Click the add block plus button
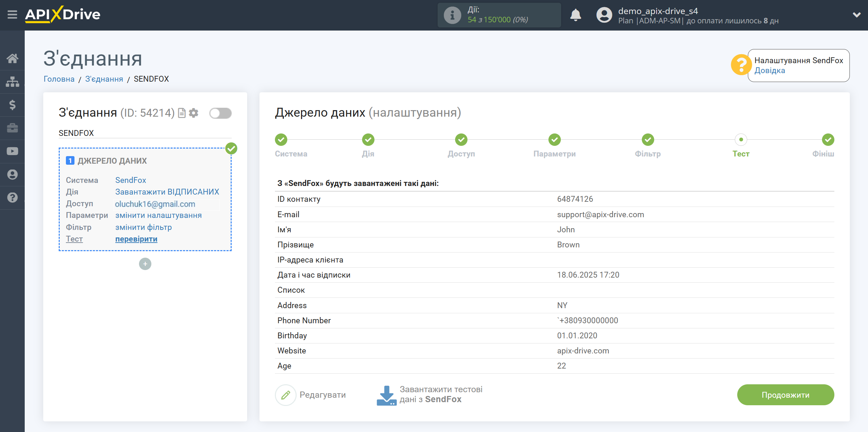Screen dimensions: 868x432 (145, 264)
